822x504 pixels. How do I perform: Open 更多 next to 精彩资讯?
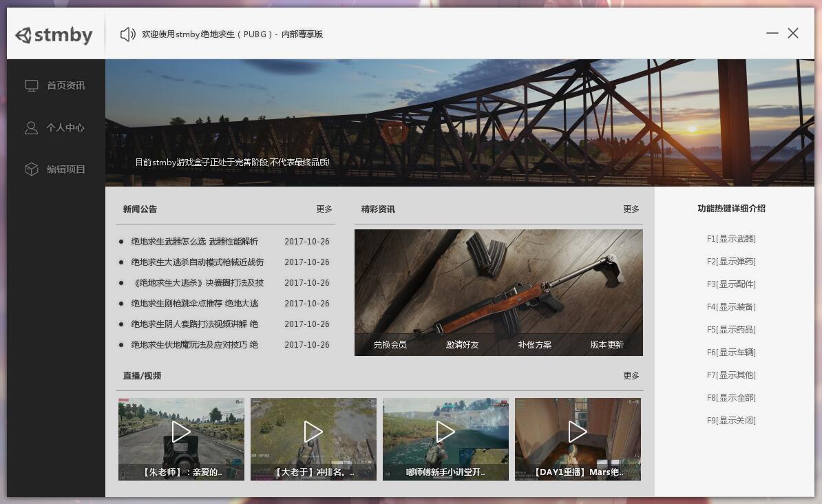(631, 209)
